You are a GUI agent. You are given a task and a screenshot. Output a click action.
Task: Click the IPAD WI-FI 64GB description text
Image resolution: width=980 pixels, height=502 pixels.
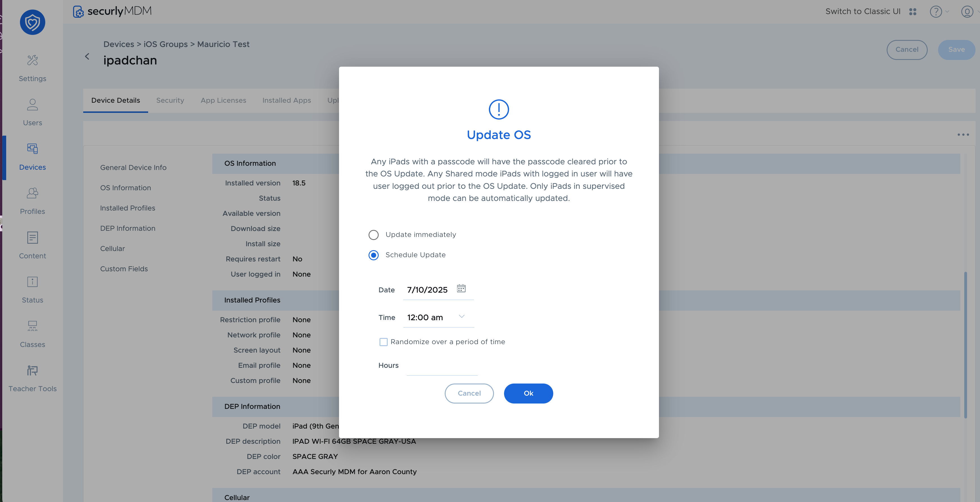tap(354, 442)
